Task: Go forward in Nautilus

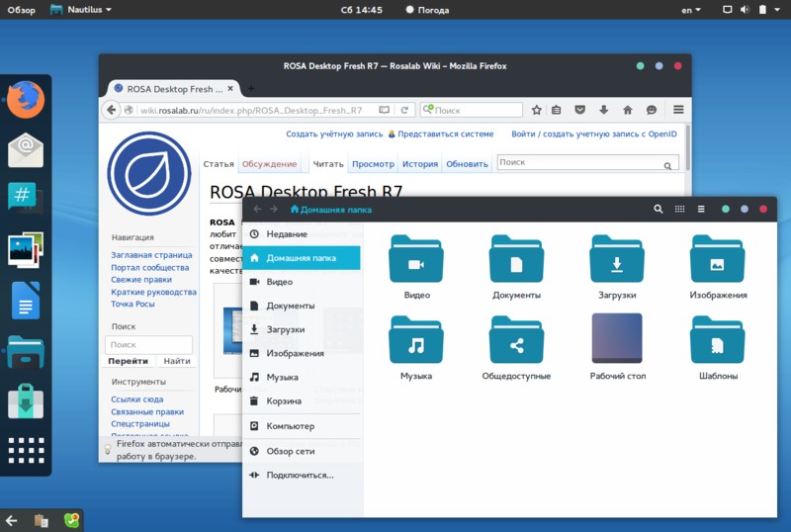Action: (x=274, y=209)
